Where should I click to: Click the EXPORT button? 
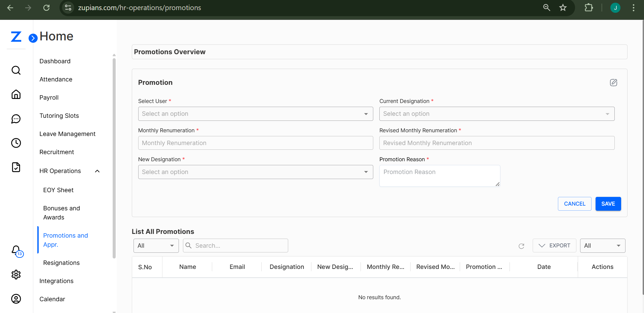pyautogui.click(x=554, y=245)
